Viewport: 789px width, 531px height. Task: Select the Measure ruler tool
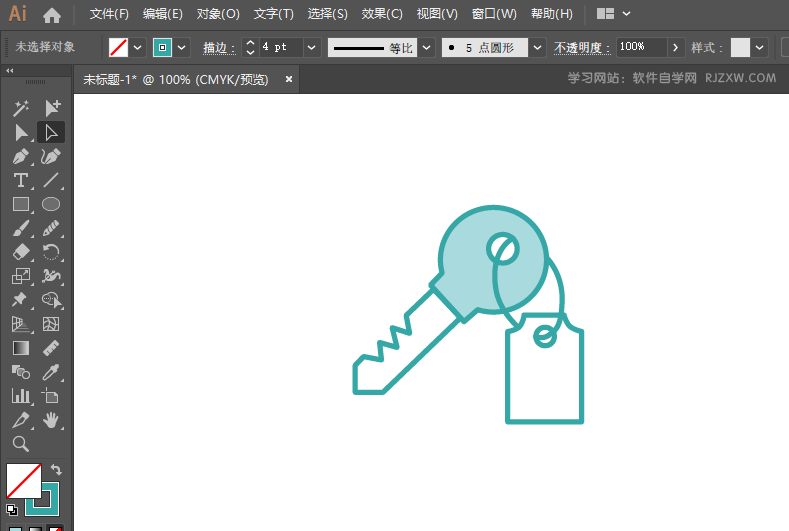51,348
